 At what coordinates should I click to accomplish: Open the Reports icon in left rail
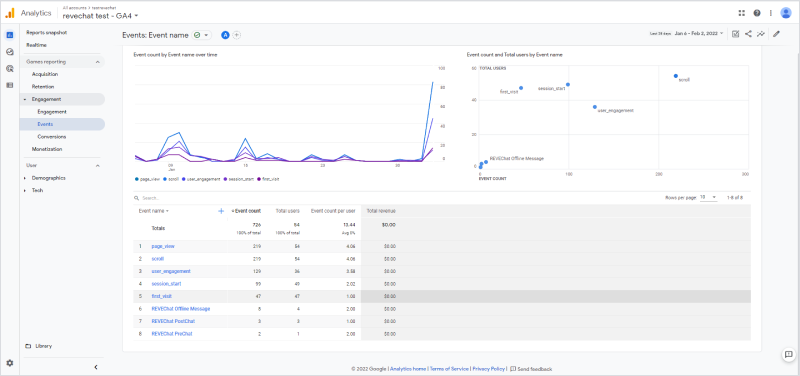point(10,35)
